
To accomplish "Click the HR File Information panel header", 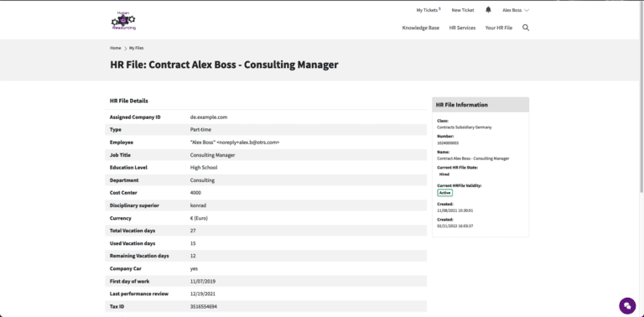I will point(480,105).
